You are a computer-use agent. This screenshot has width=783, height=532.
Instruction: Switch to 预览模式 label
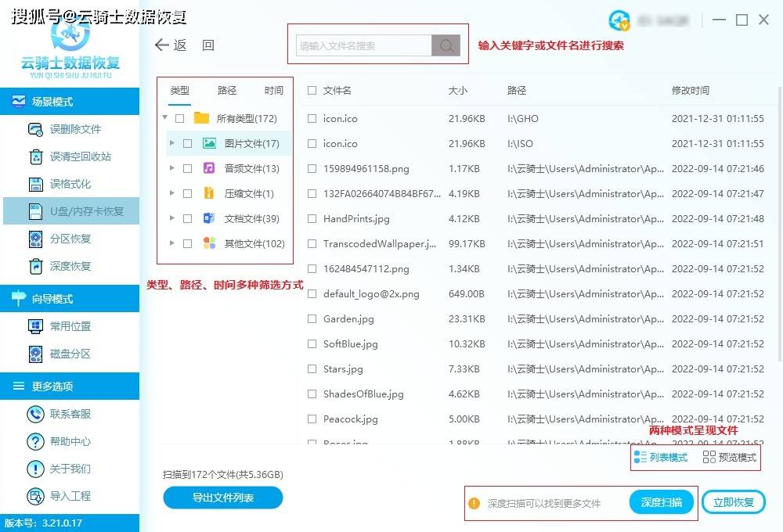click(x=738, y=457)
